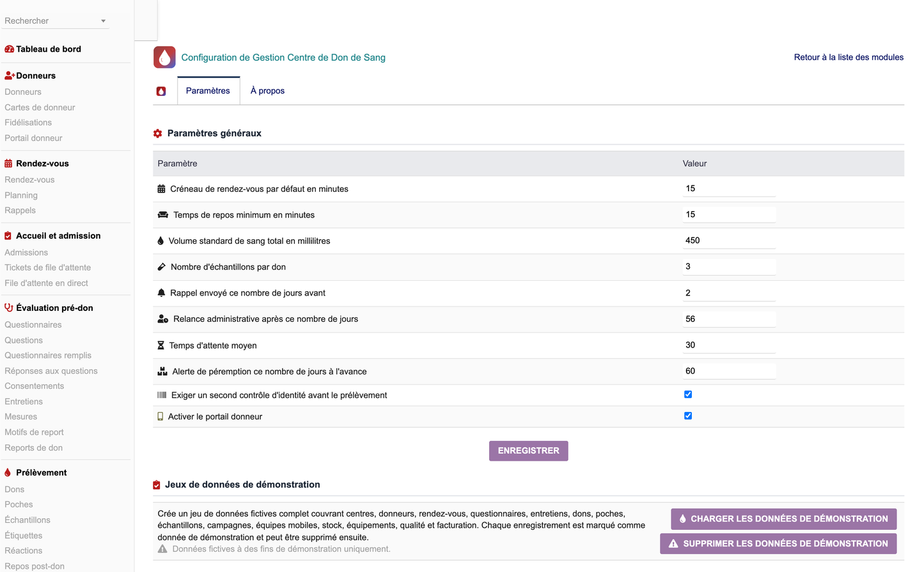
Task: Switch to the Paramètres tab
Action: coord(208,91)
